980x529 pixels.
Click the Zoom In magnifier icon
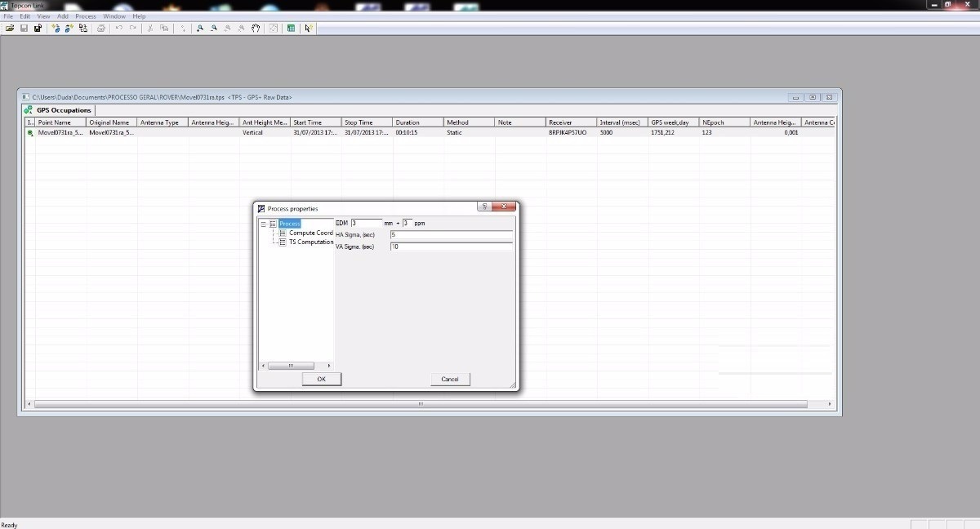200,28
